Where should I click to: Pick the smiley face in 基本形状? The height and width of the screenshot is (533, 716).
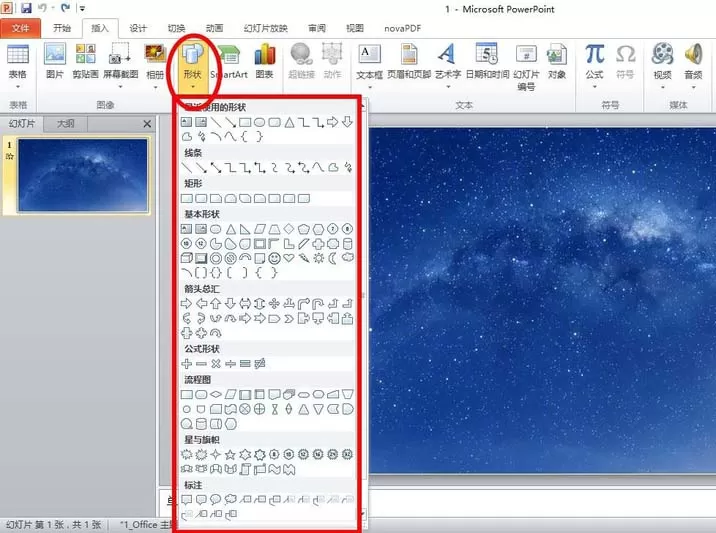(274, 258)
